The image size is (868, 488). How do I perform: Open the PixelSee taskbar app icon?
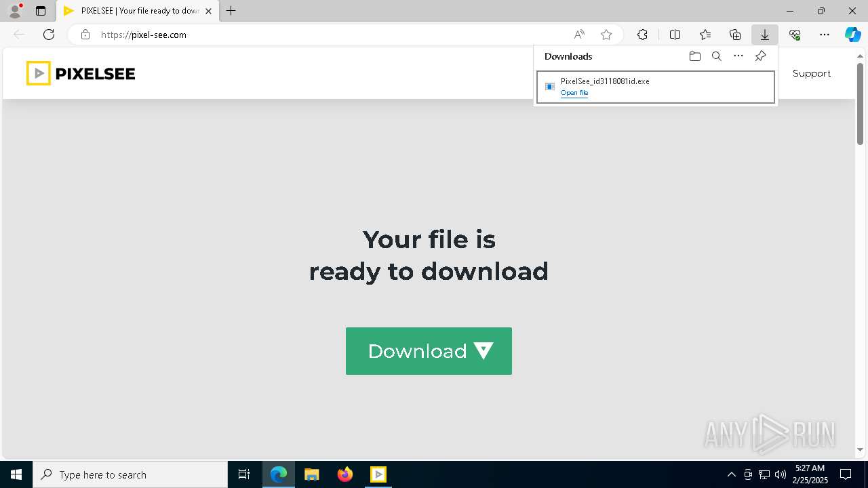378,474
